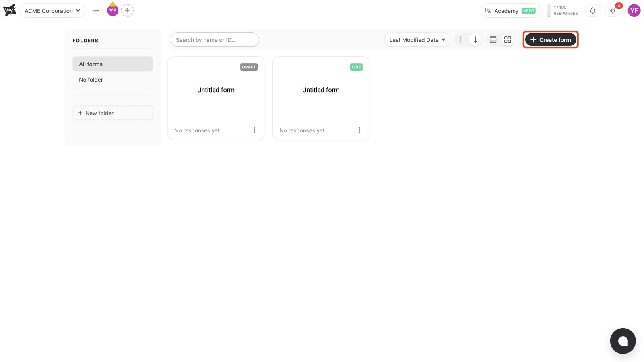Open the draft Untitled form card
Screen dimensions: 644x362
point(216,98)
